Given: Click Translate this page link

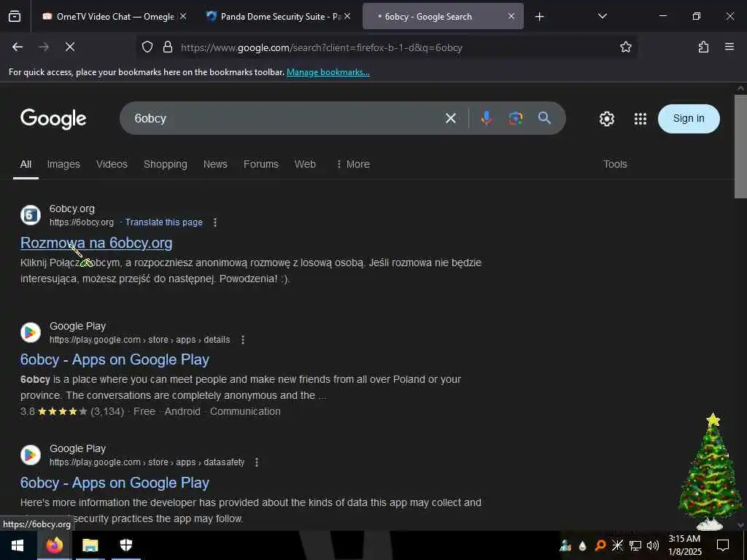Looking at the screenshot, I should [164, 222].
